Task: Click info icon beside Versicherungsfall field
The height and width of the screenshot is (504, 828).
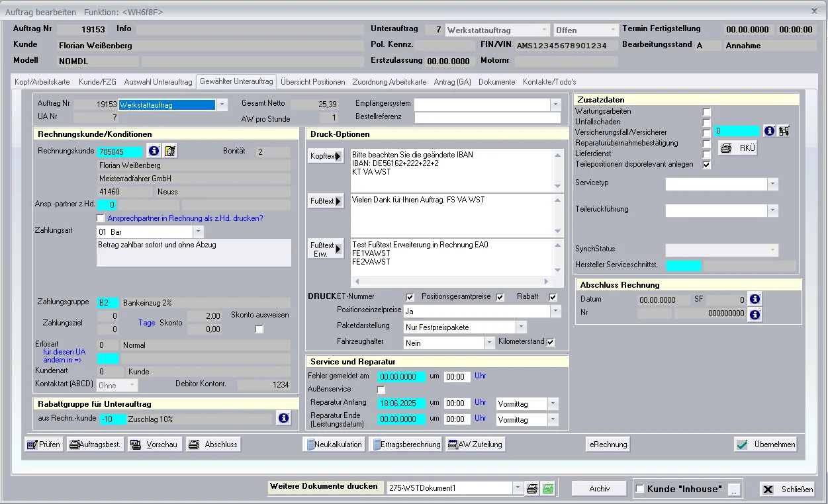Action: (769, 131)
